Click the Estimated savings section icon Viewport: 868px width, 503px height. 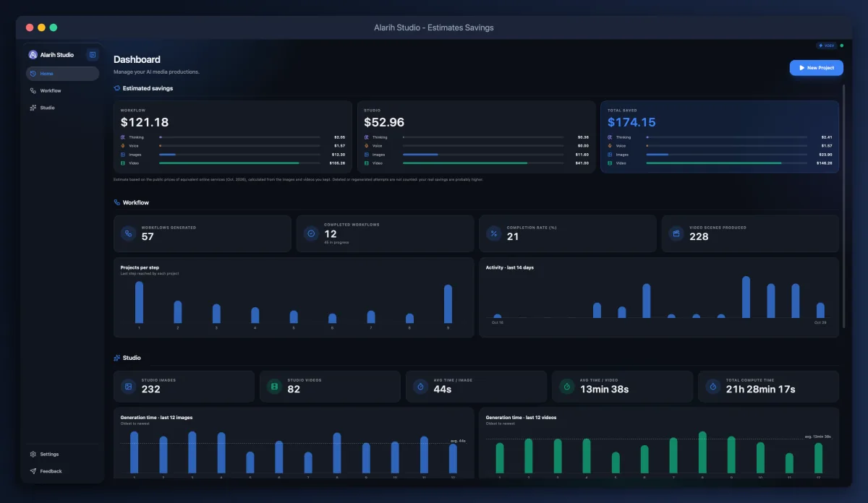point(117,88)
